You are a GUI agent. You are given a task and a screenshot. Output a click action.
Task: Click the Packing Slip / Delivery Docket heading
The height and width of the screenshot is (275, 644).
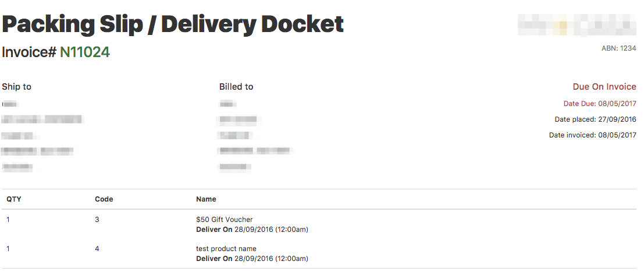[173, 24]
